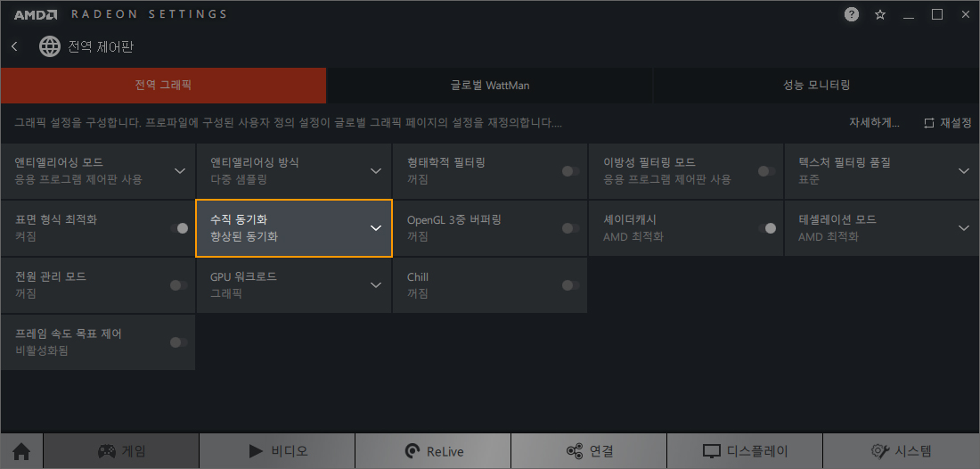Viewport: 980px width, 469px height.
Task: Switch to 글로벌 WattMan tab
Action: pyautogui.click(x=490, y=85)
